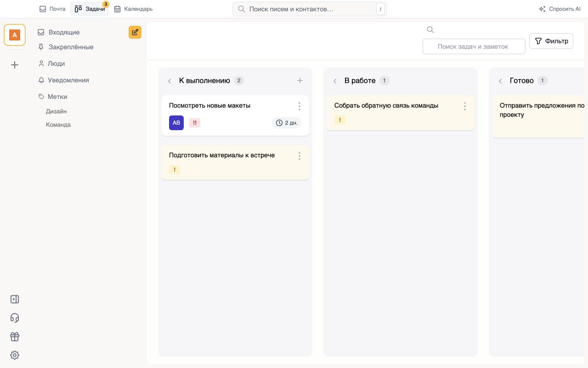Click the plus icon in left rail

[15, 65]
